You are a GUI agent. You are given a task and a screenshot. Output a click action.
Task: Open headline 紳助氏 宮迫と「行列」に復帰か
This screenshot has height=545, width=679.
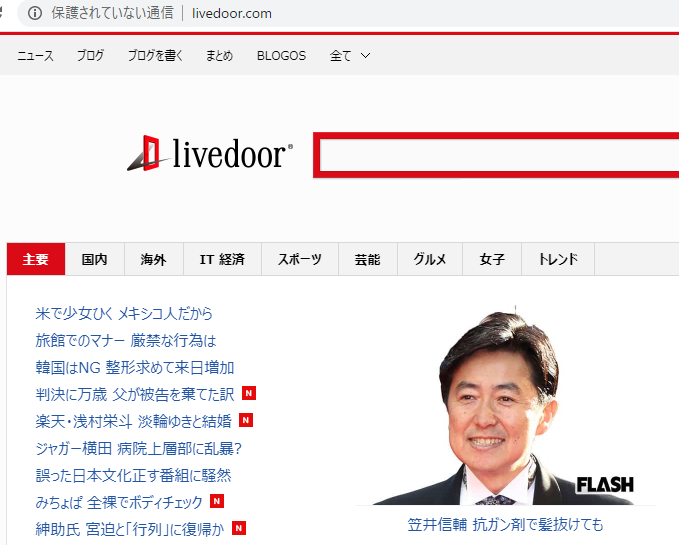(130, 529)
